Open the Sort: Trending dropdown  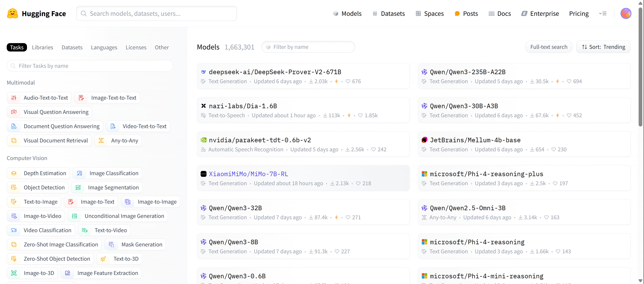(x=603, y=47)
